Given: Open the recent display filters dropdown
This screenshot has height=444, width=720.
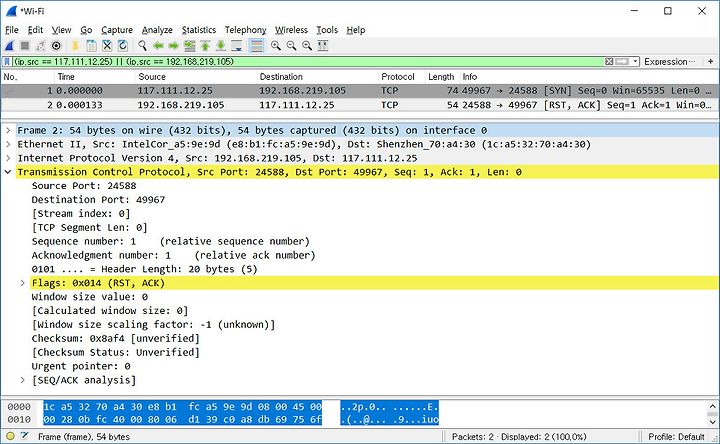Looking at the screenshot, I should click(635, 62).
